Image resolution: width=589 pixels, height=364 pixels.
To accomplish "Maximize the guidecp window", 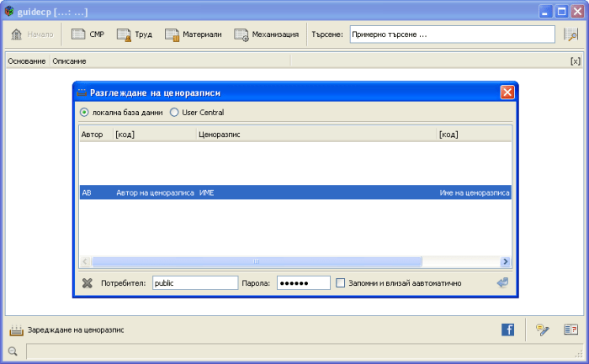I will click(x=561, y=12).
